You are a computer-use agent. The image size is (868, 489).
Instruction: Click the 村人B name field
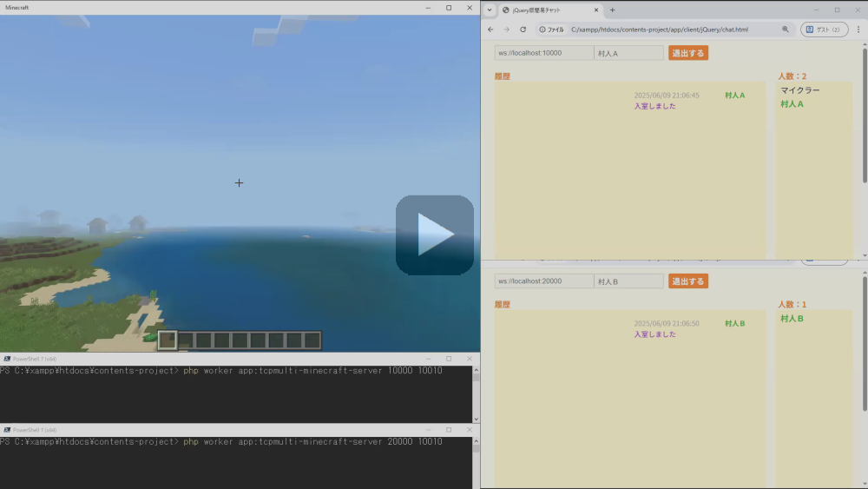pyautogui.click(x=628, y=281)
